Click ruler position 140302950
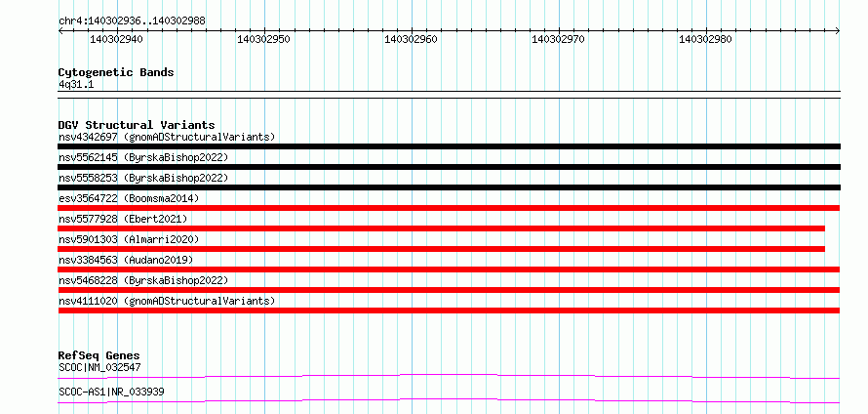The height and width of the screenshot is (414, 868). pos(263,39)
